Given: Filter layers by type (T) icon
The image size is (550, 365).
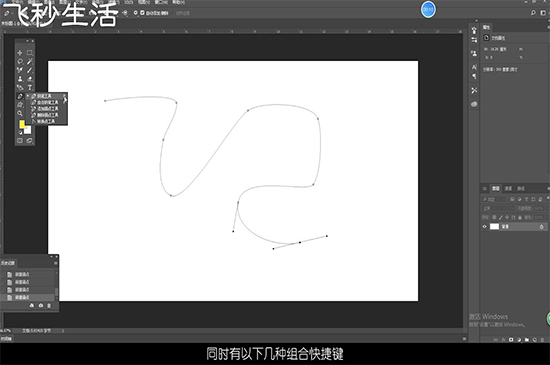Looking at the screenshot, I should point(526,199).
